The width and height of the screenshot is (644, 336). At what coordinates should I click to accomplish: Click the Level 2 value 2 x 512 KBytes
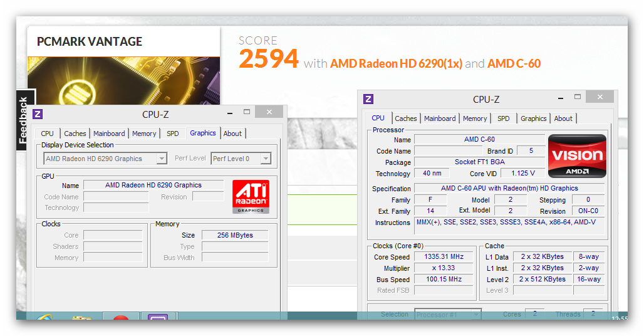tap(542, 280)
